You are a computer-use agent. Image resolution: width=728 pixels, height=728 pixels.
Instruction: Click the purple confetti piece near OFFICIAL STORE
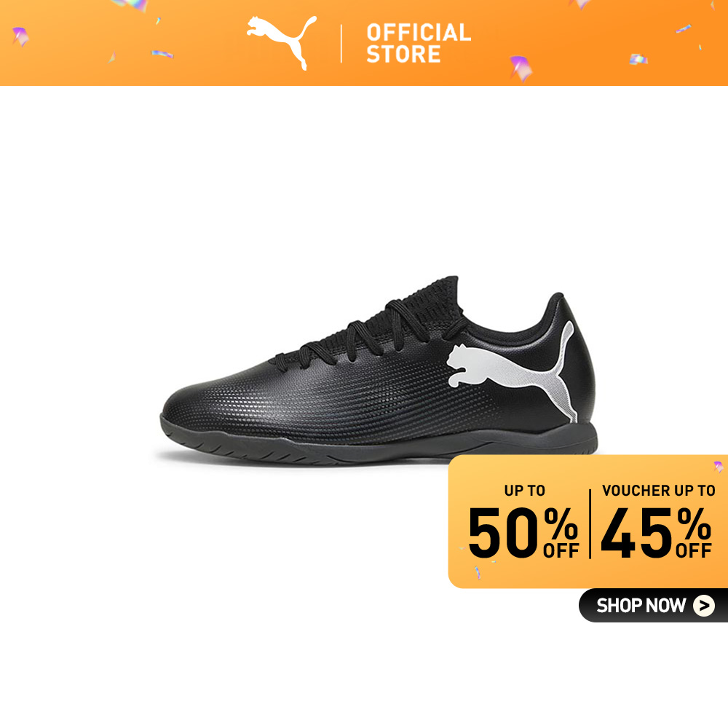pos(521,68)
